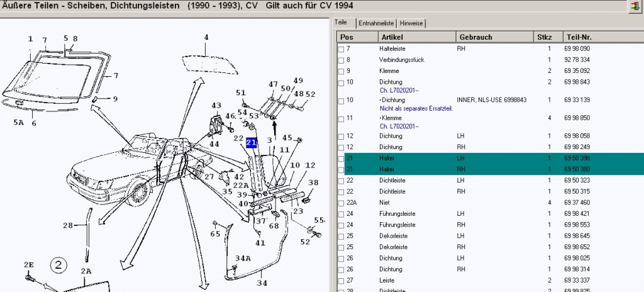644x292 pixels.
Task: Tick the checkbox for Halter LH row
Action: pos(341,159)
